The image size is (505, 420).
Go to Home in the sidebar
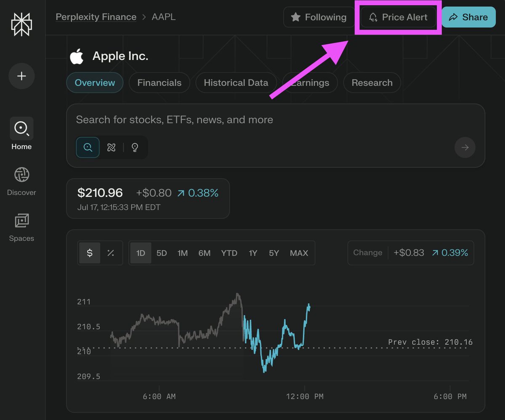point(21,134)
